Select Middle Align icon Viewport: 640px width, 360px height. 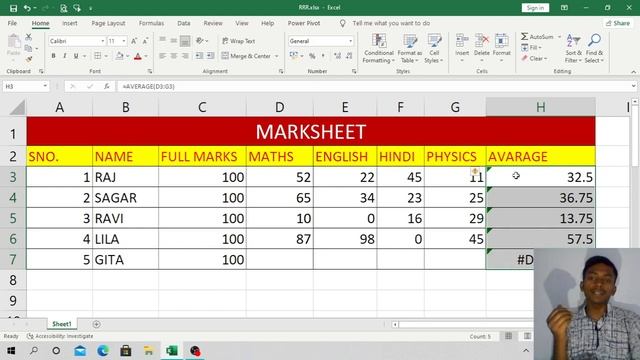[173, 40]
